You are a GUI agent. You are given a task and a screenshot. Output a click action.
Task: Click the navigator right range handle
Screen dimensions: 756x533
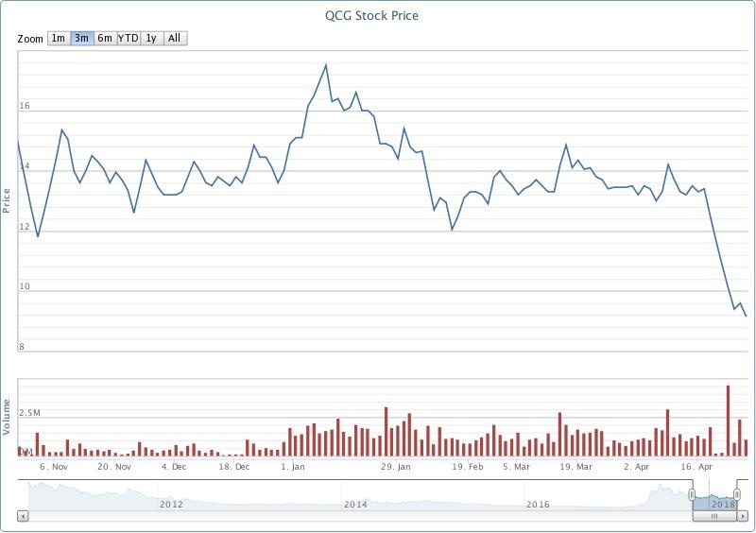737,495
